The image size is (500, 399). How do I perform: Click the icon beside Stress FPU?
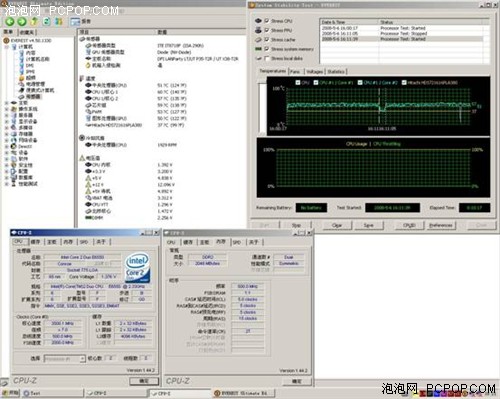point(258,30)
